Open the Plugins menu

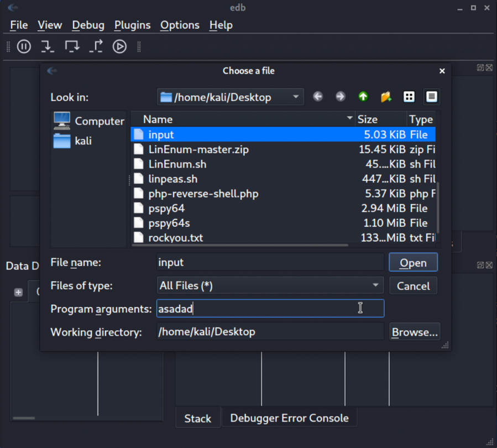(133, 25)
